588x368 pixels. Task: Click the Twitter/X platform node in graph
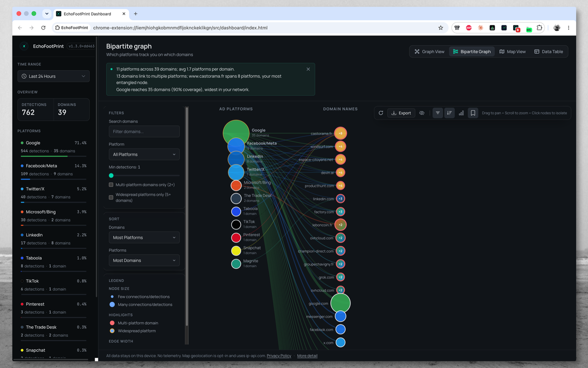[236, 172]
